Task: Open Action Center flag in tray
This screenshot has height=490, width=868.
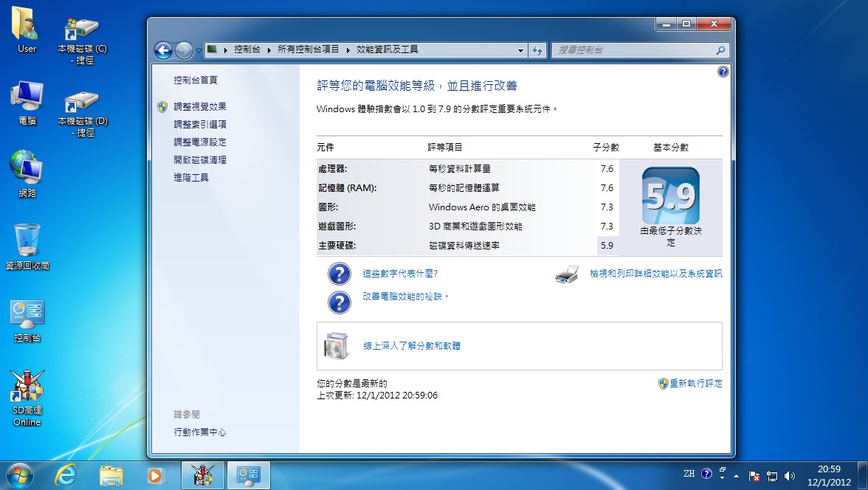Action: (x=754, y=475)
